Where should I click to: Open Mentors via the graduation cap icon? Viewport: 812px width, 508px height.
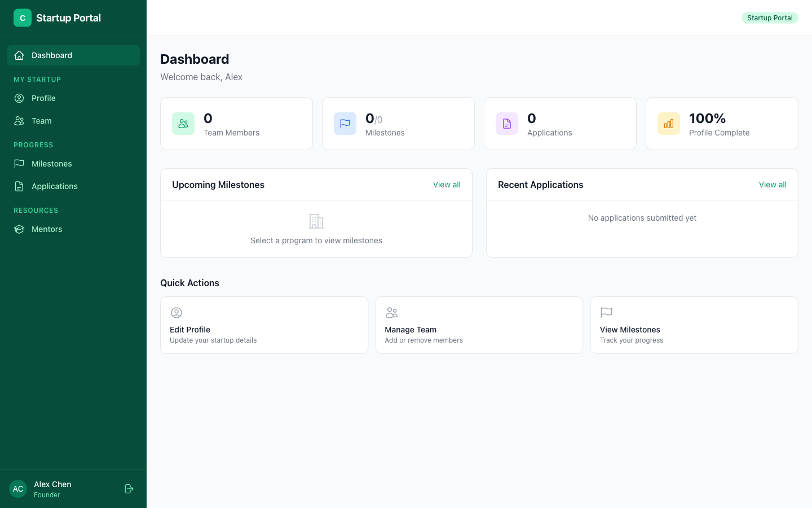19,229
